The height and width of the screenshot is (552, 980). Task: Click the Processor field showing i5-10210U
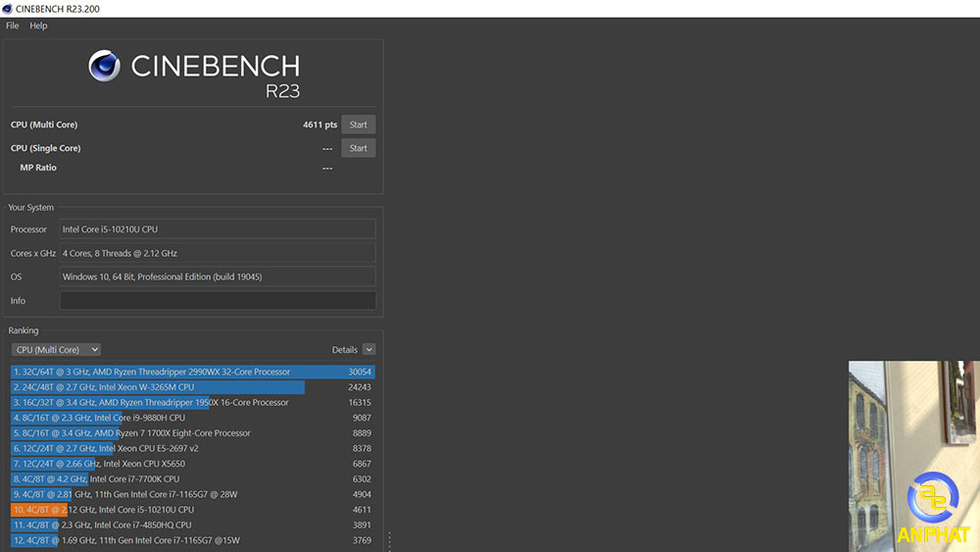click(x=218, y=229)
